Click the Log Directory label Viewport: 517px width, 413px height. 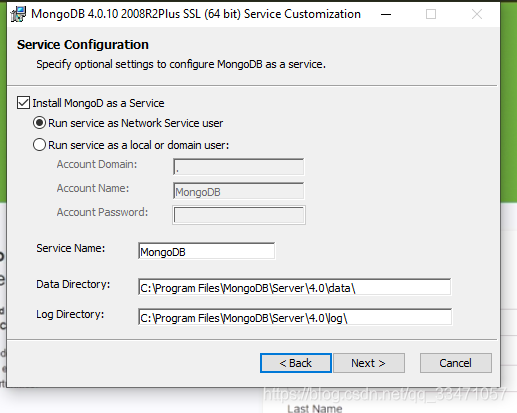click(70, 314)
